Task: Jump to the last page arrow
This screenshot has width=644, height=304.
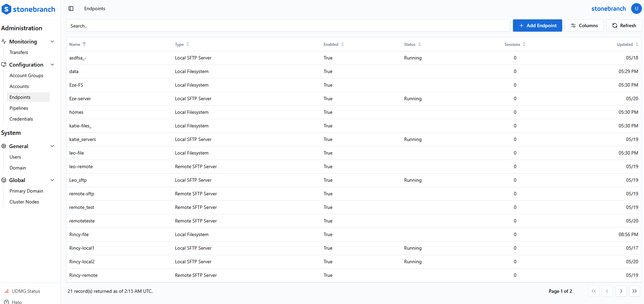Action: click(x=634, y=291)
